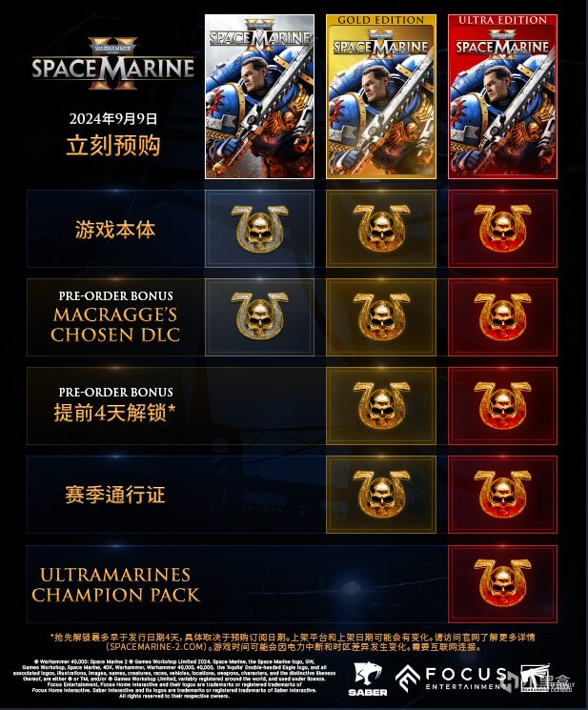Viewport: 588px width, 710px height.
Task: Select the Ultra Edition cover art
Action: (x=502, y=96)
